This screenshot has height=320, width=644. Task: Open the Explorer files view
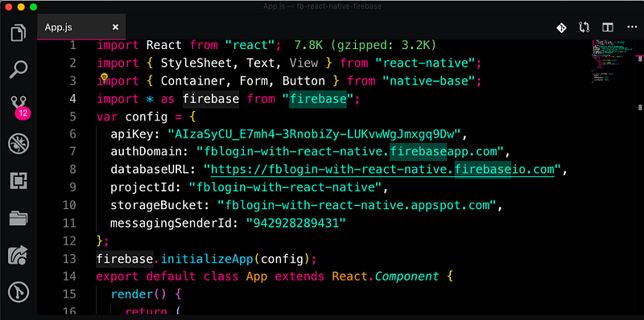19,33
